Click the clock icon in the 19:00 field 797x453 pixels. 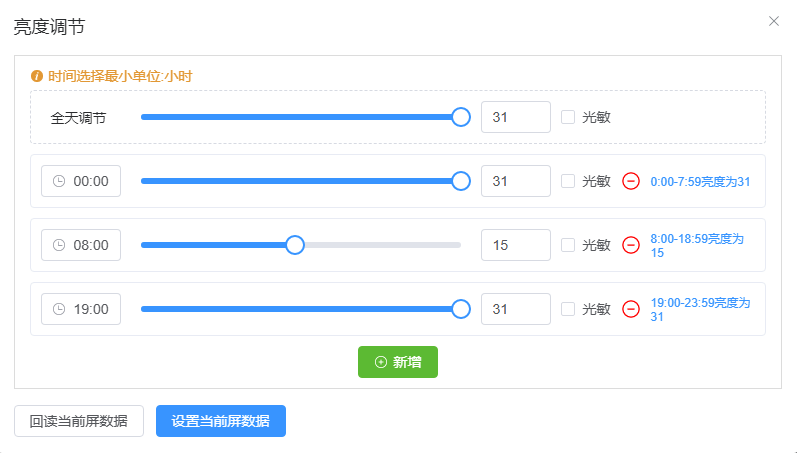point(59,309)
